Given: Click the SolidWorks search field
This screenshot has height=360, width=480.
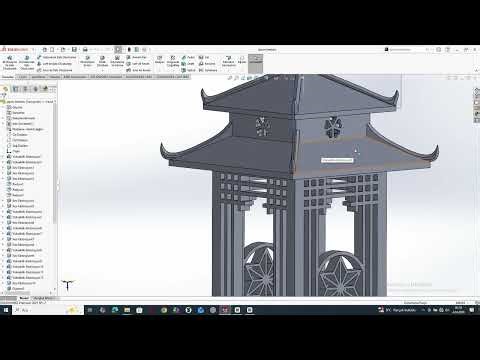Looking at the screenshot, I should tap(404, 50).
